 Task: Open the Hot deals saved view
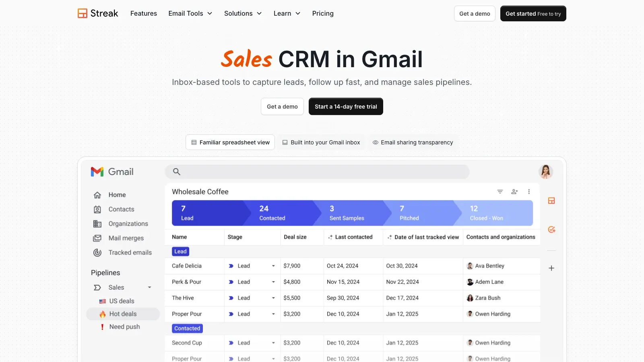123,314
